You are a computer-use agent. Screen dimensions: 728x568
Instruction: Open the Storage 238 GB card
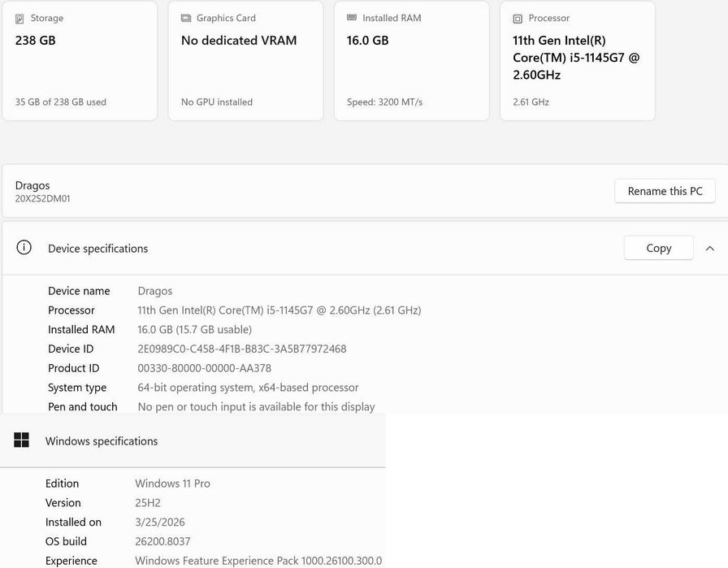point(80,60)
